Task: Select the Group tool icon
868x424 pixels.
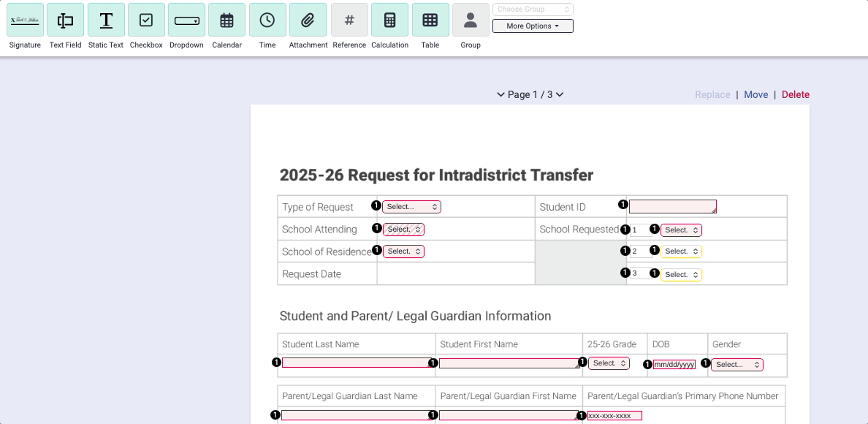Action: point(471,20)
